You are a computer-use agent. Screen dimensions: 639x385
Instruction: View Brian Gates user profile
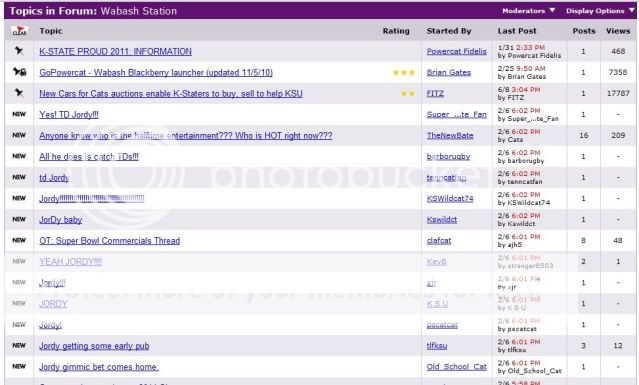(449, 73)
